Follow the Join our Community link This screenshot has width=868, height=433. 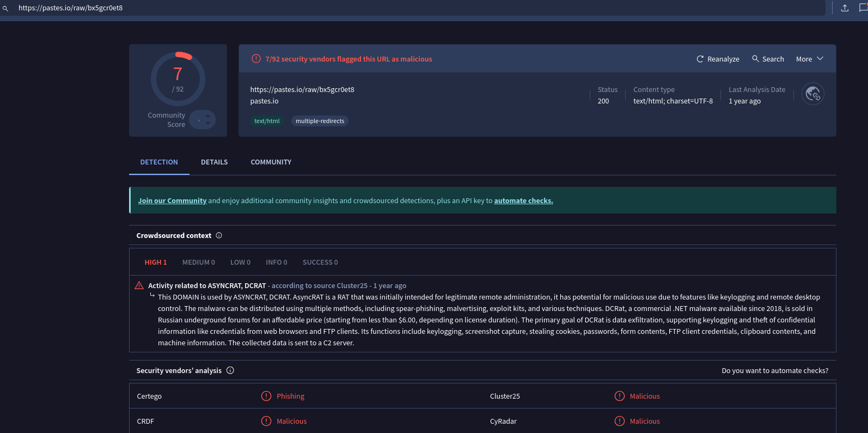(x=172, y=201)
